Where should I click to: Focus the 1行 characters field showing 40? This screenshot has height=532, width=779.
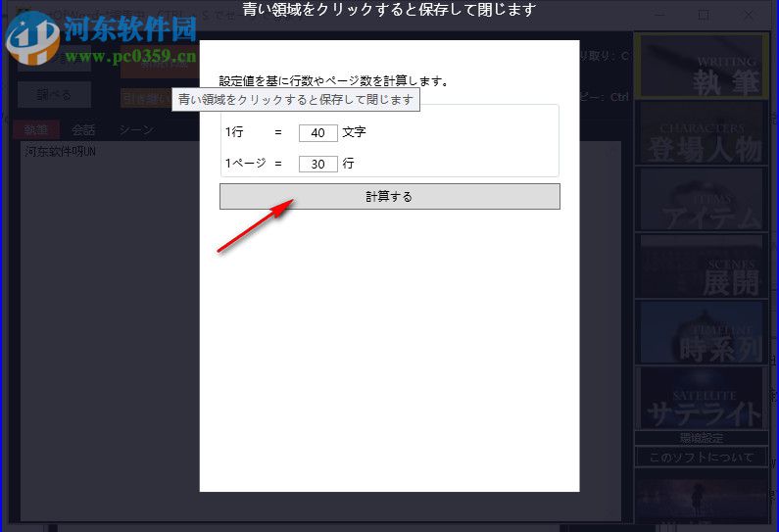(317, 132)
